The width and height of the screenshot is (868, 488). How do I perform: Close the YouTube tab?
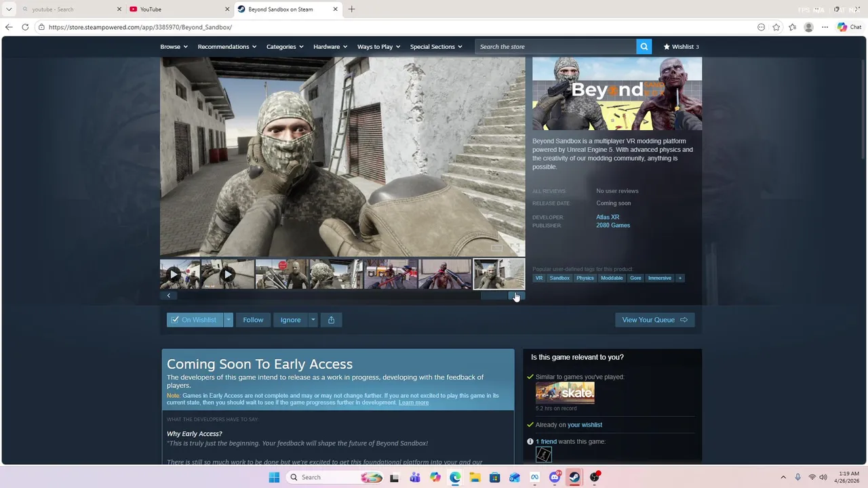click(226, 9)
